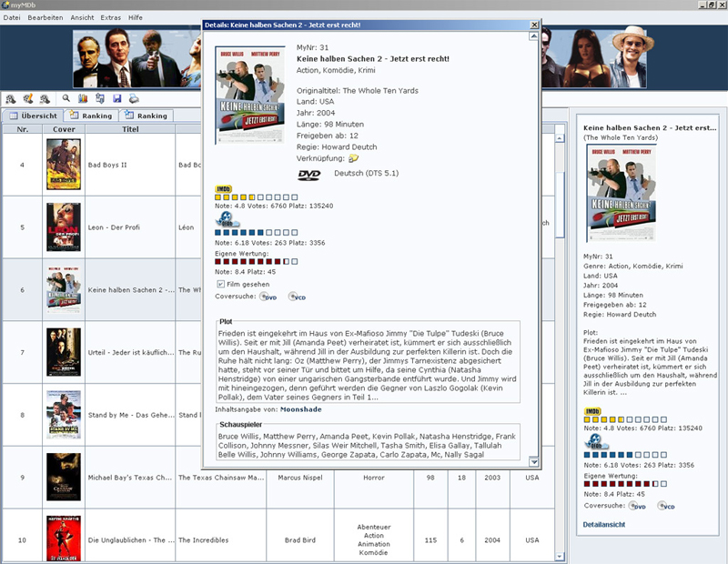
Task: Click the delete movie toolbar icon
Action: point(45,99)
